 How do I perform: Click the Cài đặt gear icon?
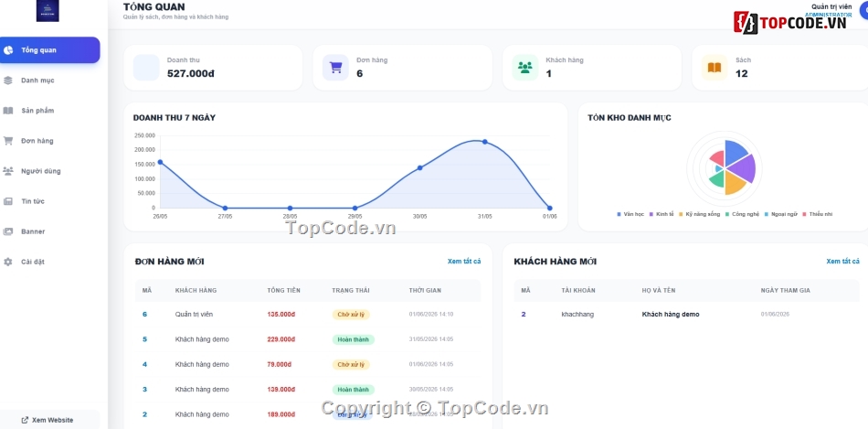click(7, 262)
